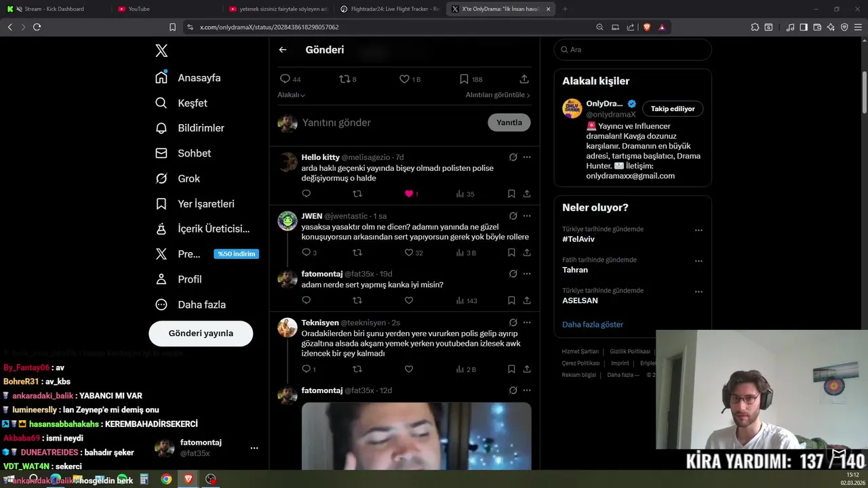
Task: Open more options for ASELSAN trend
Action: click(x=698, y=291)
